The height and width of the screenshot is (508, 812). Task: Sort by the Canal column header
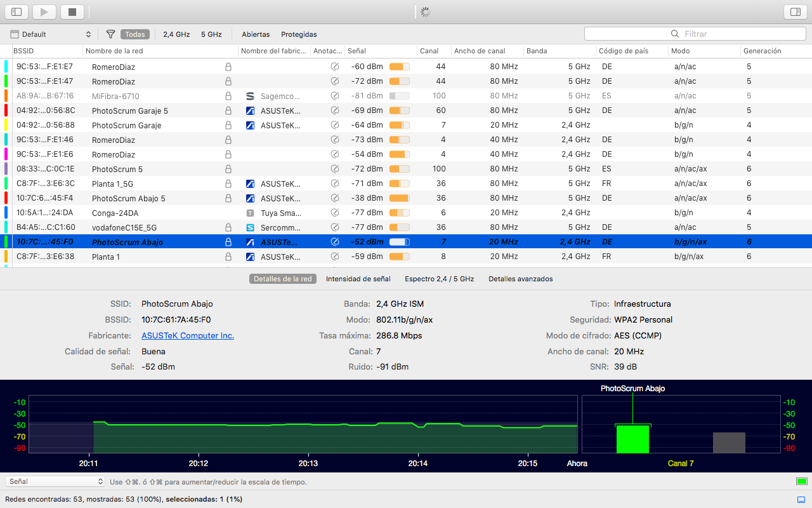click(x=433, y=51)
